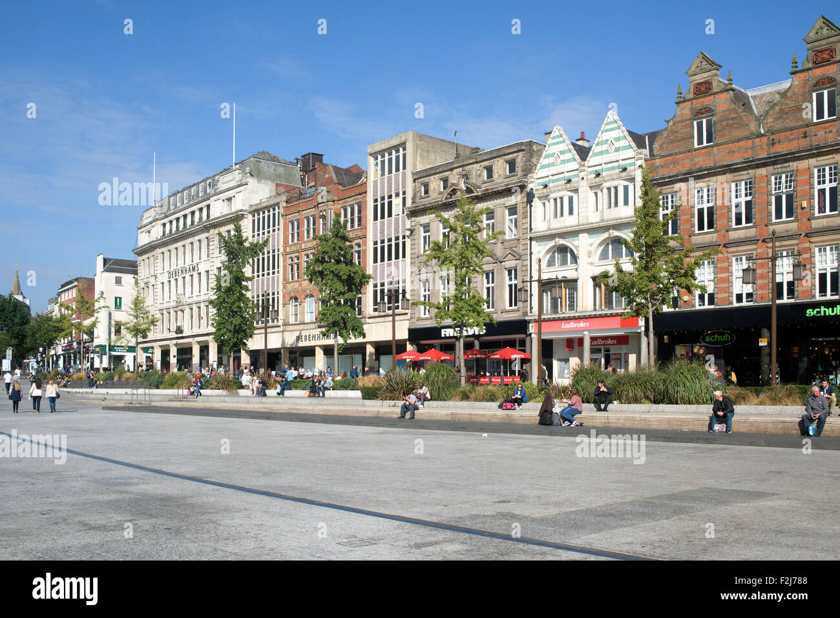Click the alamy logo in the black bar
The width and height of the screenshot is (840, 618).
(65, 590)
